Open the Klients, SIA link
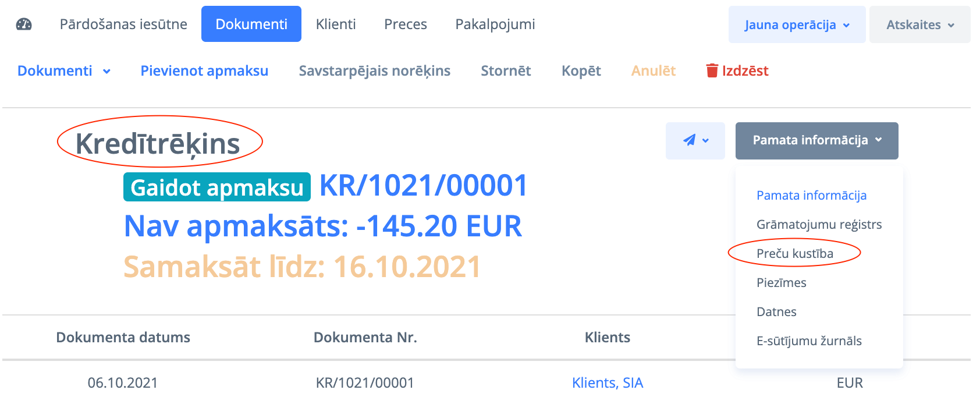 tap(608, 383)
